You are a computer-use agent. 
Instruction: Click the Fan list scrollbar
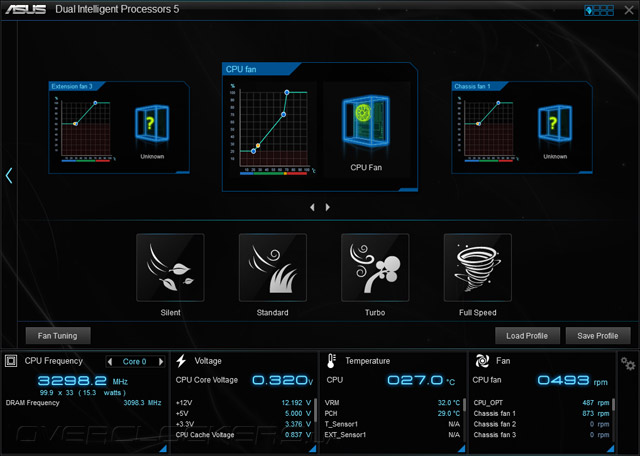pos(613,404)
